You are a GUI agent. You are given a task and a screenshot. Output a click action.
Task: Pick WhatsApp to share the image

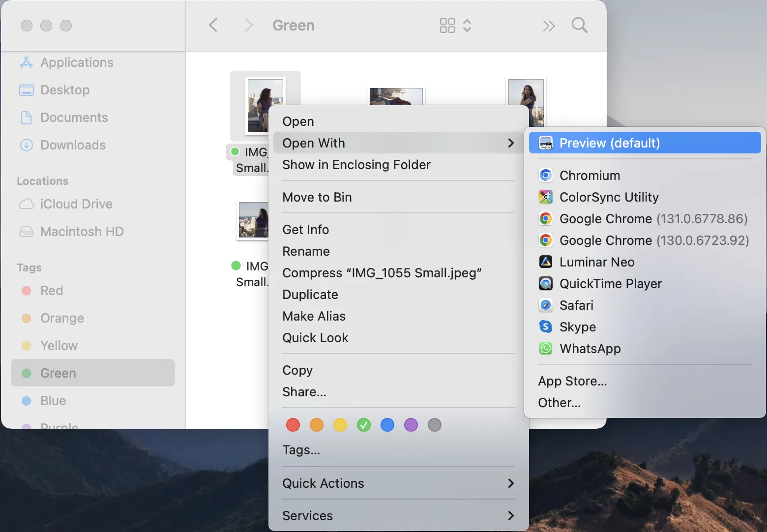coord(590,349)
